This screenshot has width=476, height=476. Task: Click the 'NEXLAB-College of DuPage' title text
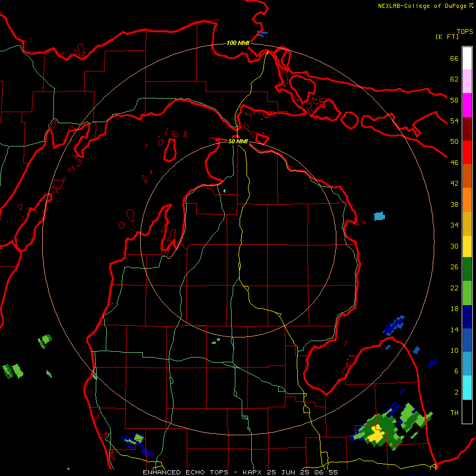pos(422,6)
